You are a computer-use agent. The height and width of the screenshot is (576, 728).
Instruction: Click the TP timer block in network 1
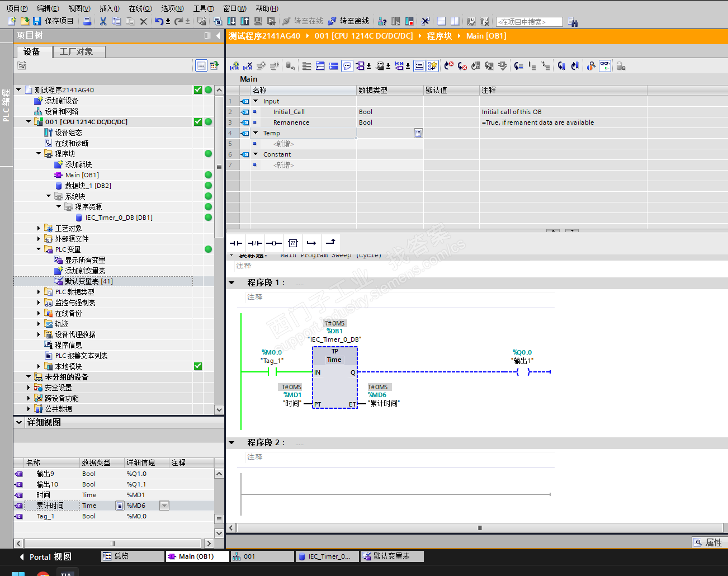334,377
